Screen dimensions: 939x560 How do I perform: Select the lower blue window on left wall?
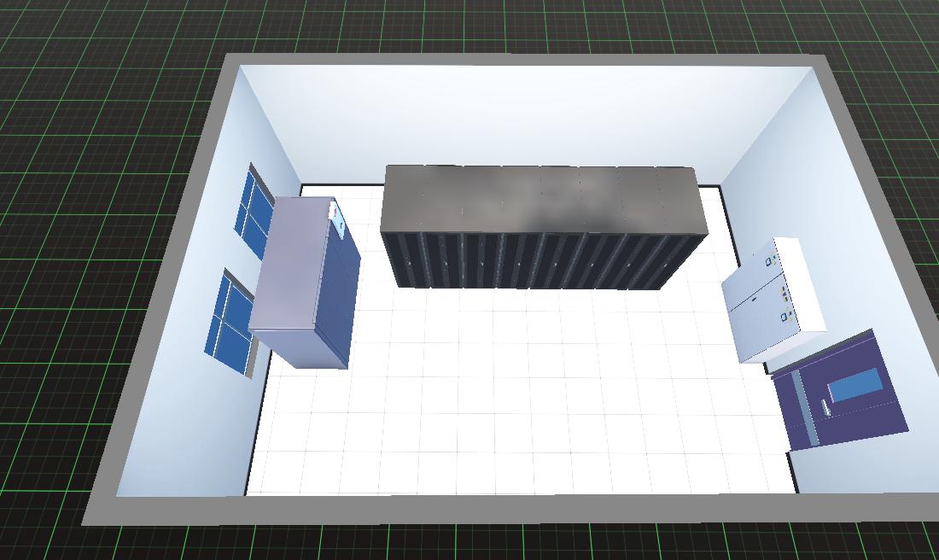[x=227, y=323]
